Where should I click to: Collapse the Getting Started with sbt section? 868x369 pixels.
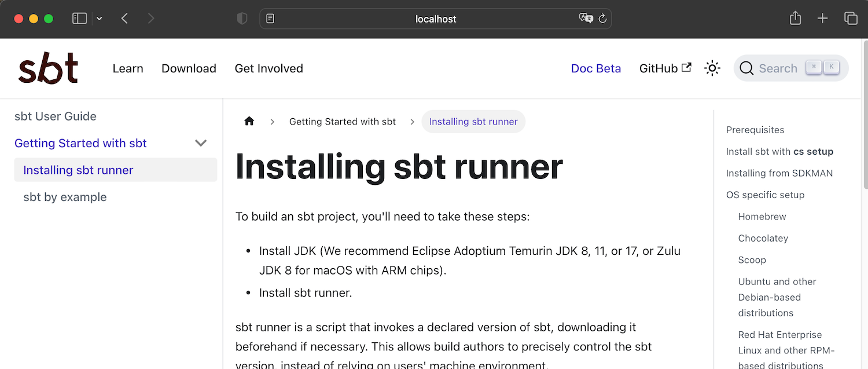200,143
